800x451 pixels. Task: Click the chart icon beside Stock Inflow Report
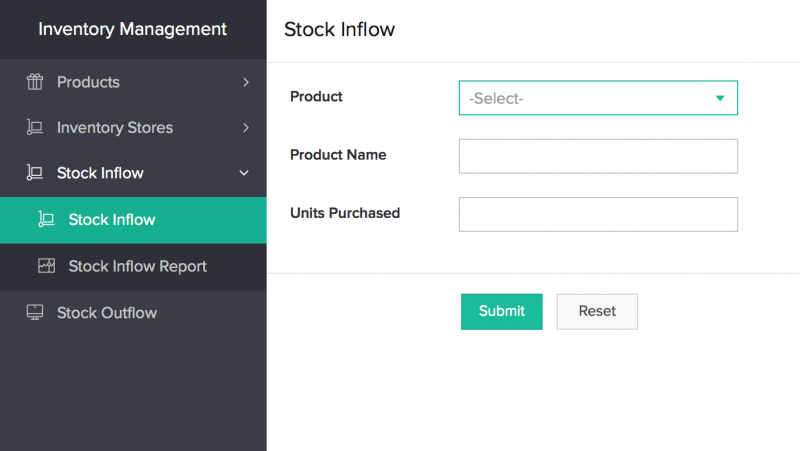pyautogui.click(x=46, y=266)
